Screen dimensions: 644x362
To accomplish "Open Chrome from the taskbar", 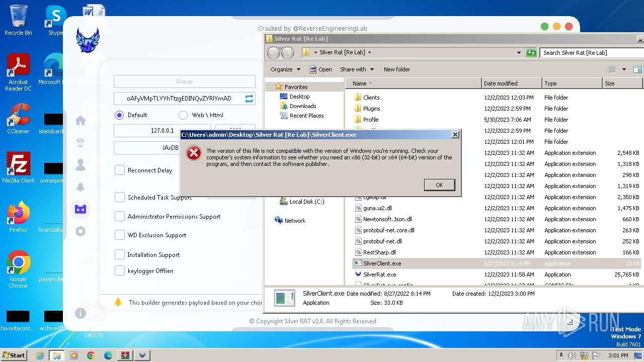I will click(91, 355).
